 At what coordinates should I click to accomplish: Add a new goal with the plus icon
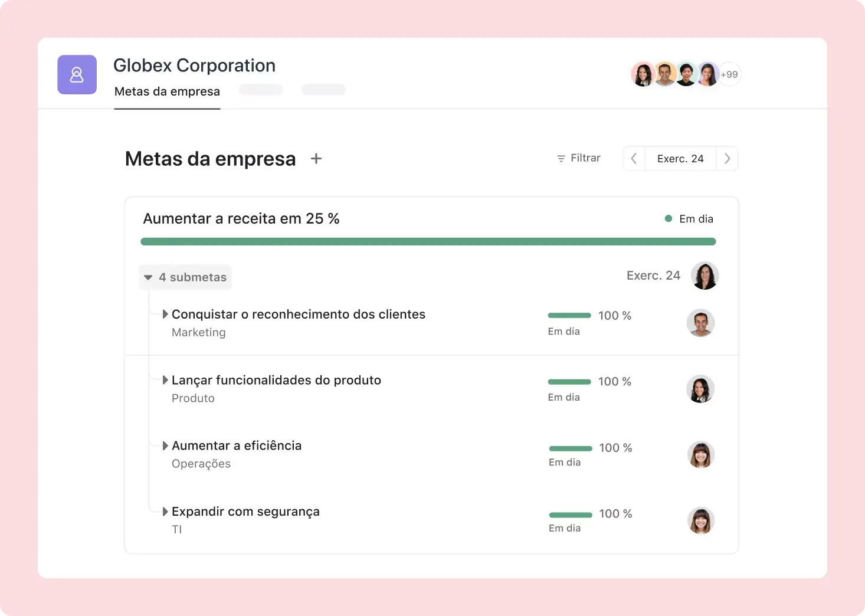pyautogui.click(x=316, y=159)
